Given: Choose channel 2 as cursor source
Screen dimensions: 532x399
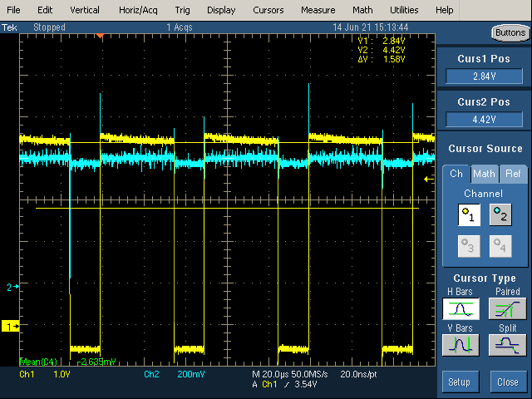Looking at the screenshot, I should (500, 214).
